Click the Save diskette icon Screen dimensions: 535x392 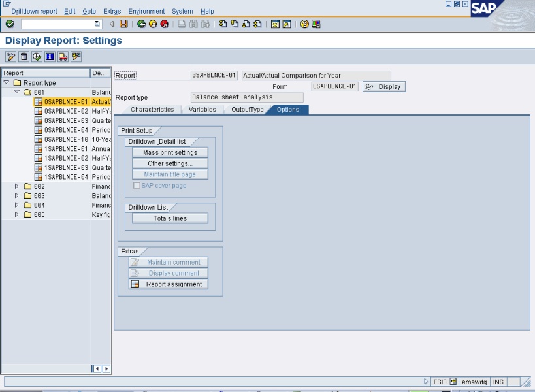(123, 24)
